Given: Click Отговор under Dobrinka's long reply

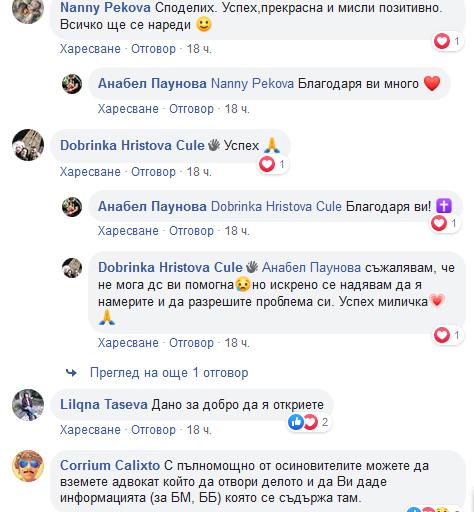Looking at the screenshot, I should click(x=191, y=343).
